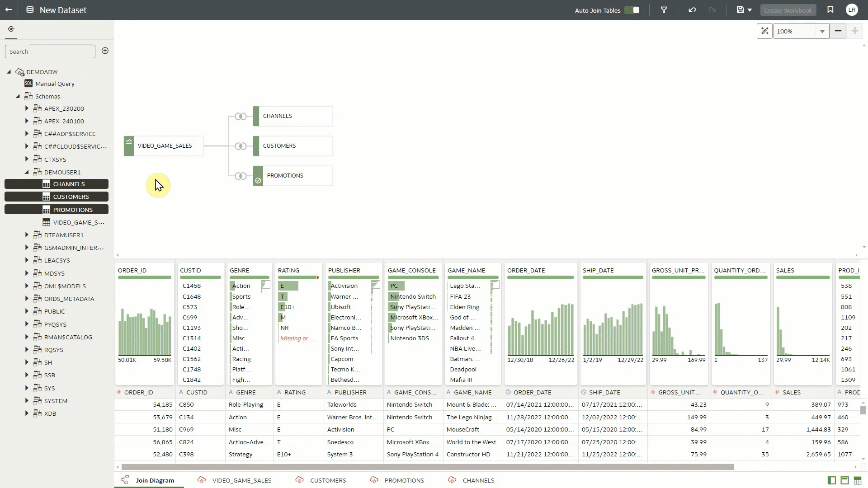Toggle the bottom data preview panel icon

tap(844, 480)
